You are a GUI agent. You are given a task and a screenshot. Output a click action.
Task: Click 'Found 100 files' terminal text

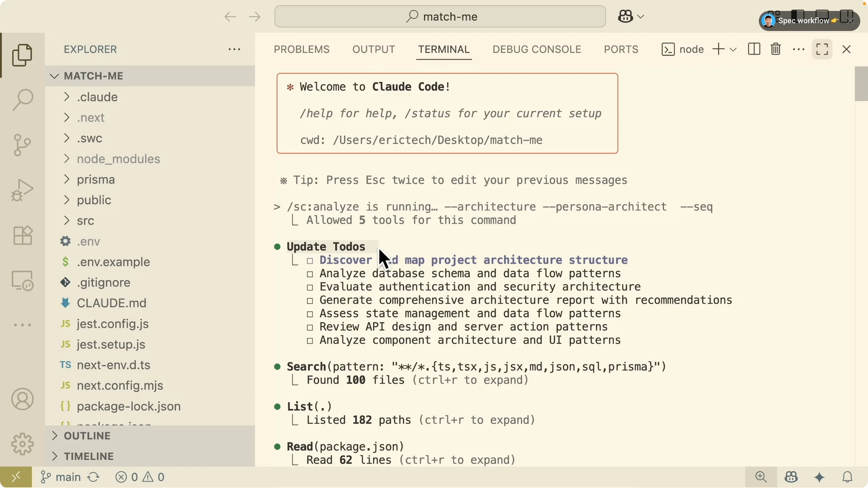pos(356,380)
